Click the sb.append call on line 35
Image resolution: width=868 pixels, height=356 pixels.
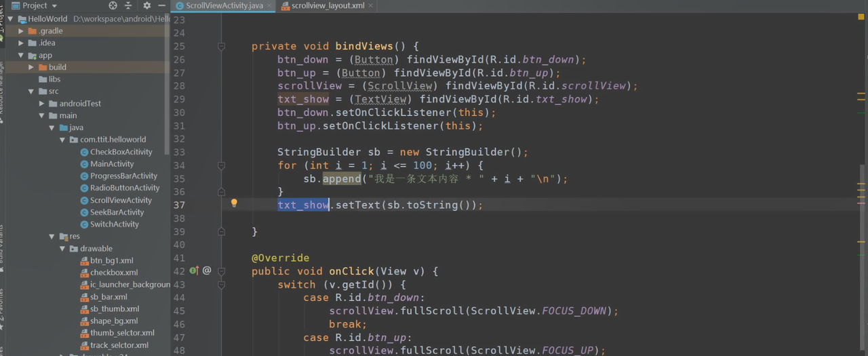(332, 179)
